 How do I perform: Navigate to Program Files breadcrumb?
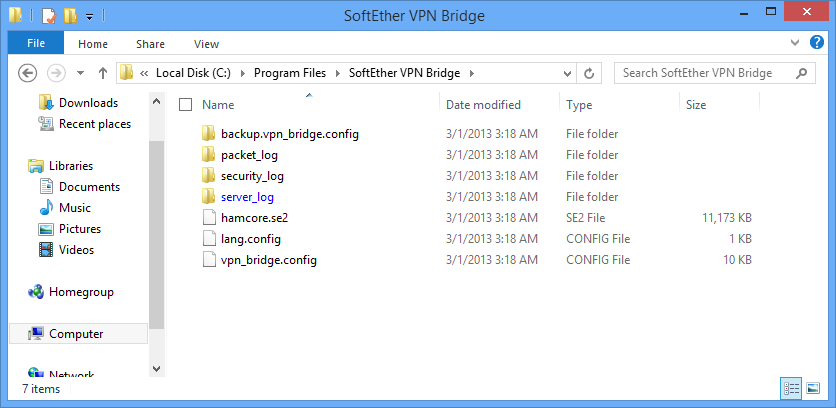click(290, 73)
